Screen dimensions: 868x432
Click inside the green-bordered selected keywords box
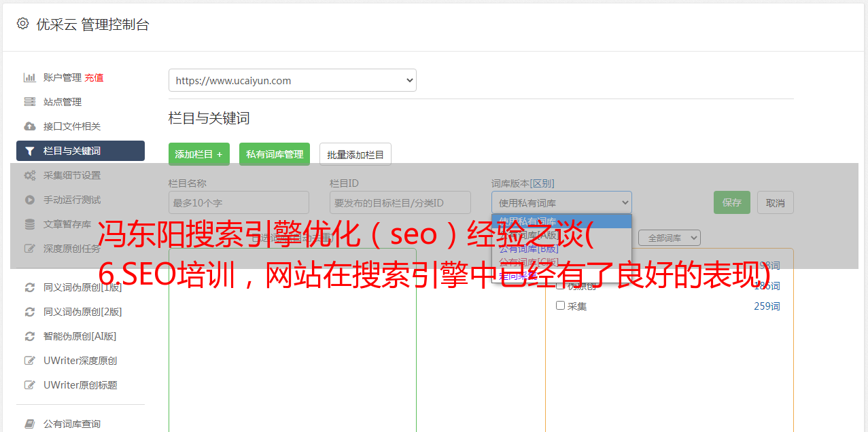(292, 340)
